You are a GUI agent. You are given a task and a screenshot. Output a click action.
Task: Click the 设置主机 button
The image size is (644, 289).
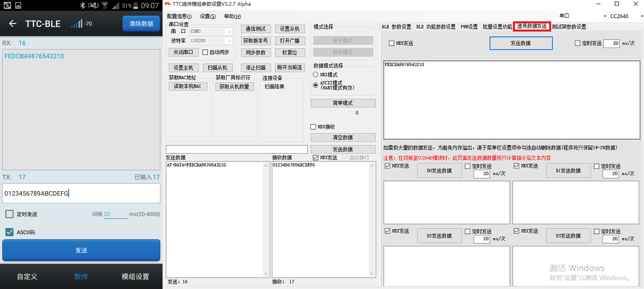click(183, 68)
